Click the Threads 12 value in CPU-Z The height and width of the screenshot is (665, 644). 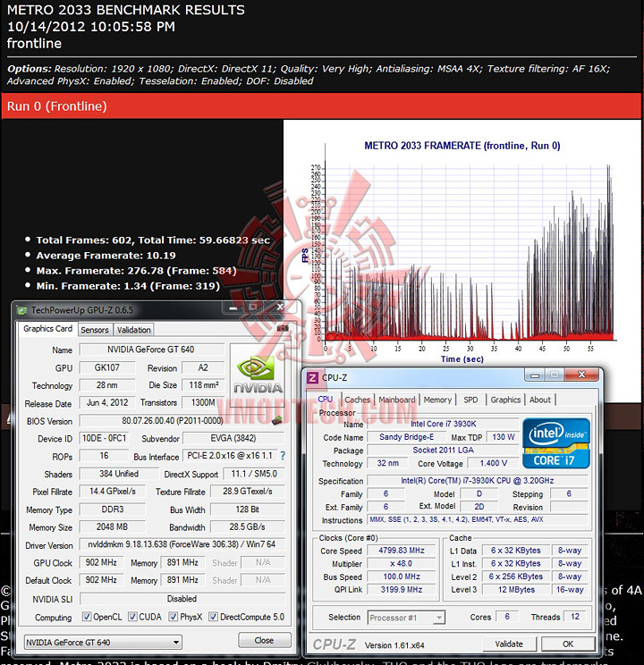(575, 617)
